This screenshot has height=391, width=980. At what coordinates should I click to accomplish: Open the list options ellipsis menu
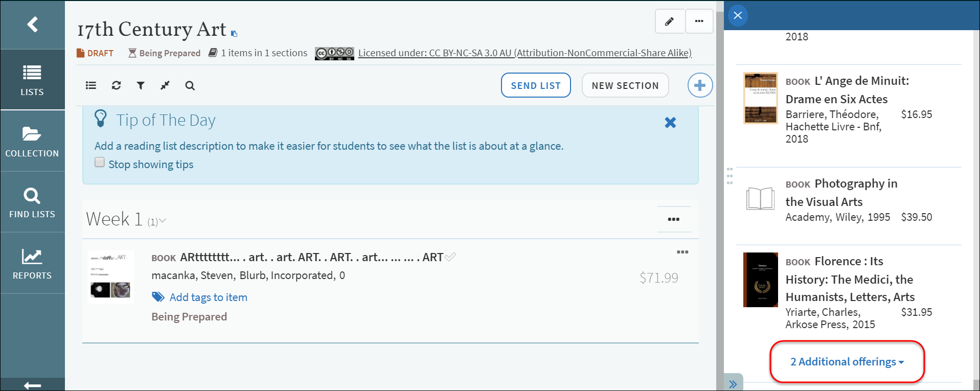(699, 21)
